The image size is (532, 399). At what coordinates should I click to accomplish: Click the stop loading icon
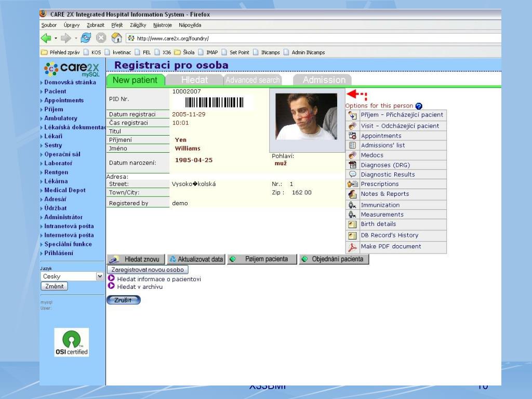click(x=101, y=38)
